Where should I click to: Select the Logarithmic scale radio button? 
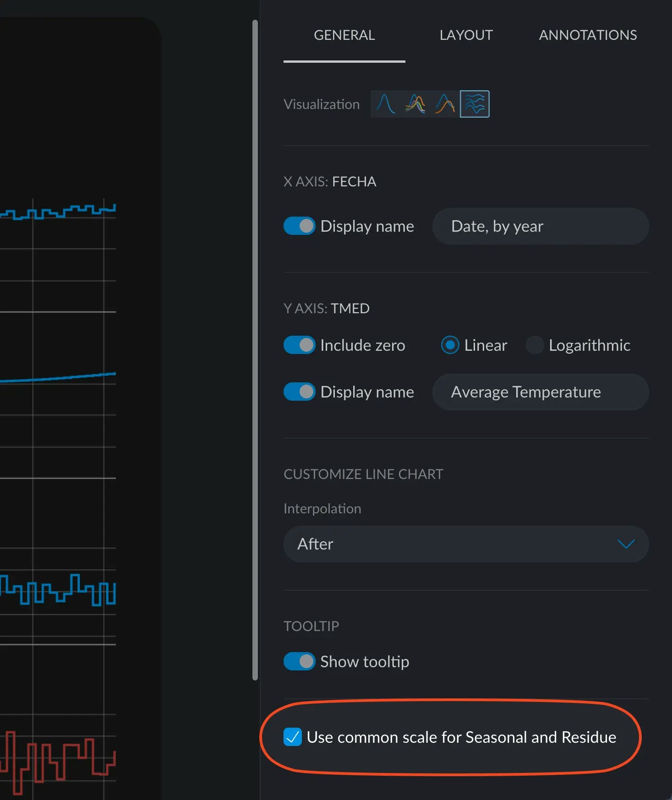click(x=535, y=345)
